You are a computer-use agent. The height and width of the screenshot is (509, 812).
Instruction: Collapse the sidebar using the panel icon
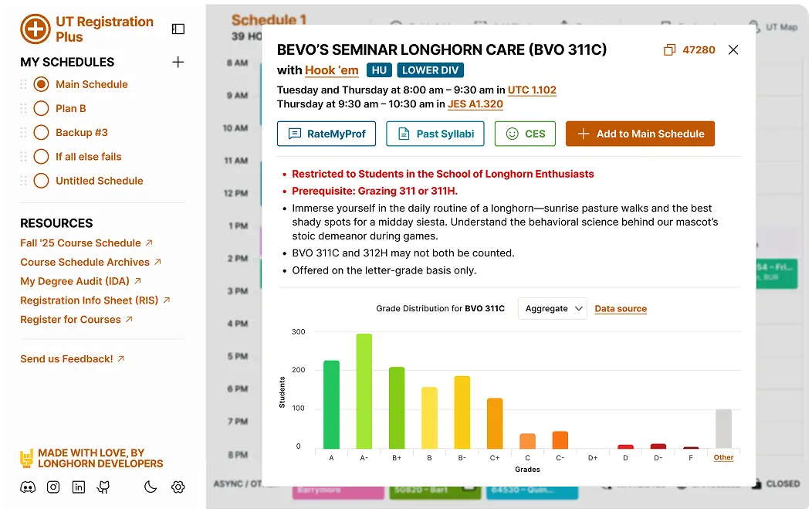[x=178, y=29]
